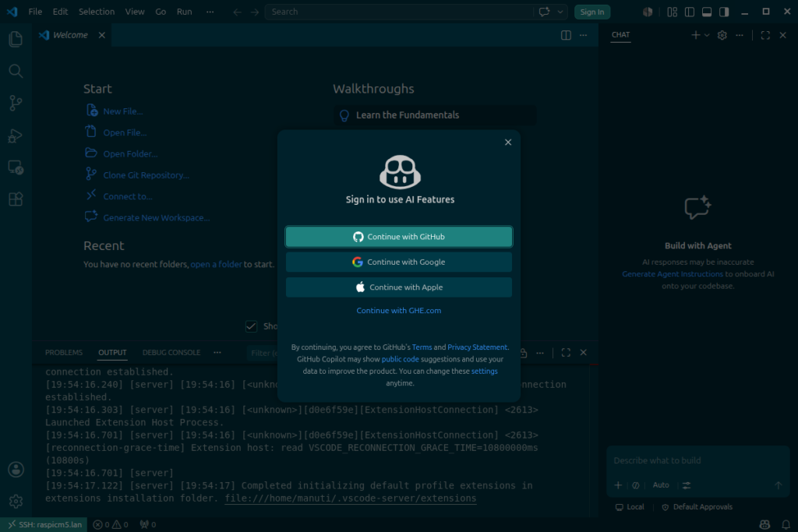The width and height of the screenshot is (798, 532).
Task: Click Continue with Apple button
Action: tap(399, 287)
